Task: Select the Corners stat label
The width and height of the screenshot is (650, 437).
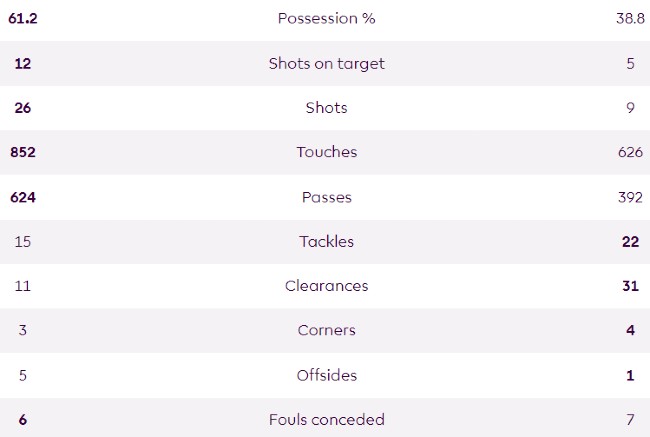Action: (326, 330)
